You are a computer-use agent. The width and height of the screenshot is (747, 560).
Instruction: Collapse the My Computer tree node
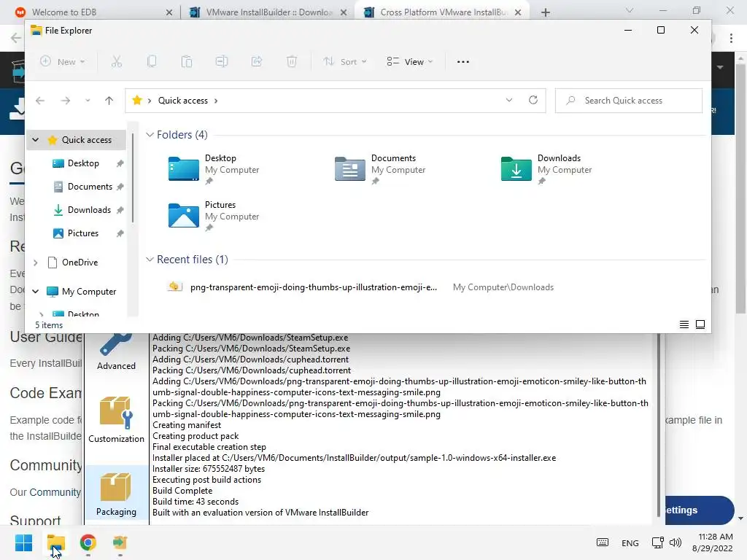pyautogui.click(x=35, y=292)
